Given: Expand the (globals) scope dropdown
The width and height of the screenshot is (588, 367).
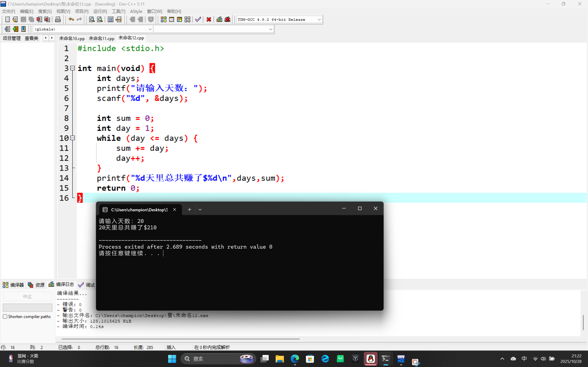Looking at the screenshot, I should (150, 29).
